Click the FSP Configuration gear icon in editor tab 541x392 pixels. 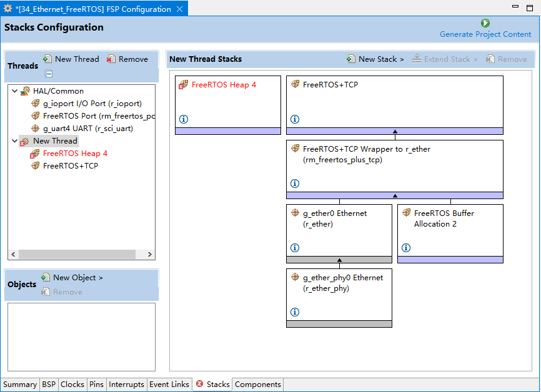7,9
